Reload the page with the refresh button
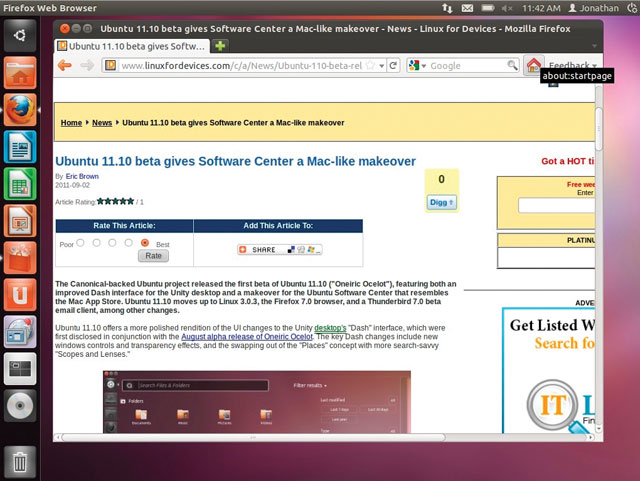640x481 pixels. (394, 66)
